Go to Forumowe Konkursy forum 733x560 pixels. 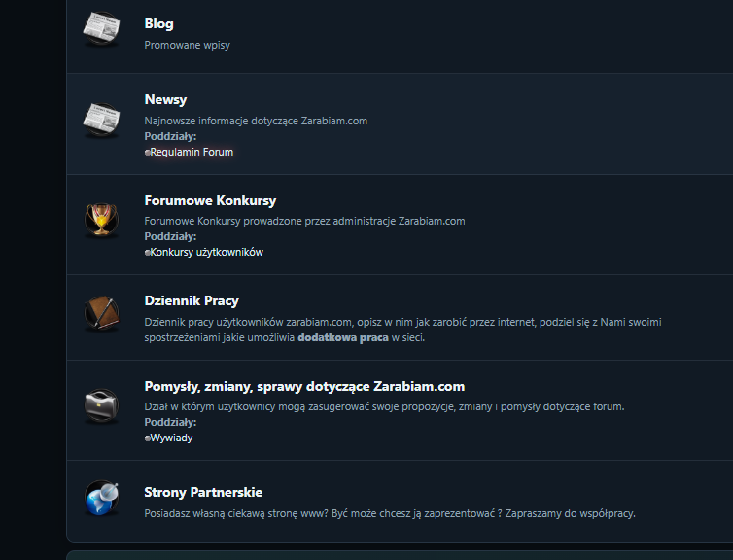click(x=210, y=200)
